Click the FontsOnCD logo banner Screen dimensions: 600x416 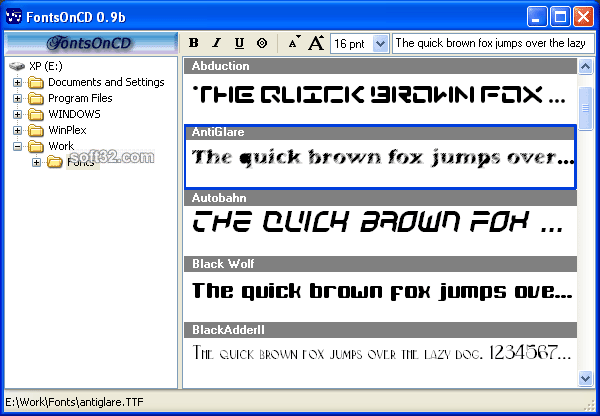pos(91,43)
